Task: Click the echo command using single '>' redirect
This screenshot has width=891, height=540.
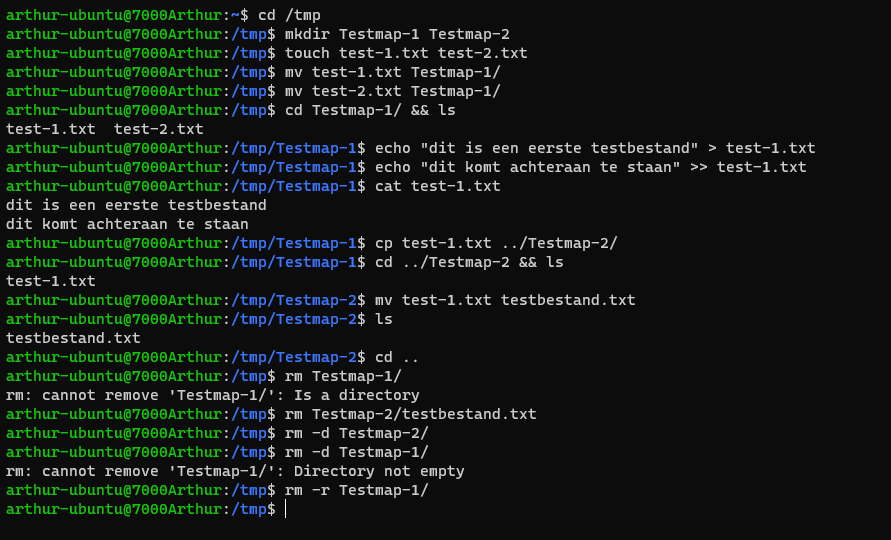Action: click(595, 148)
